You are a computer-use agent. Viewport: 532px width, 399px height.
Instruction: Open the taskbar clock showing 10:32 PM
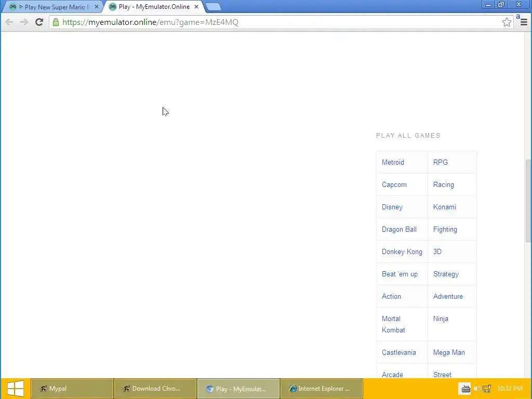510,389
